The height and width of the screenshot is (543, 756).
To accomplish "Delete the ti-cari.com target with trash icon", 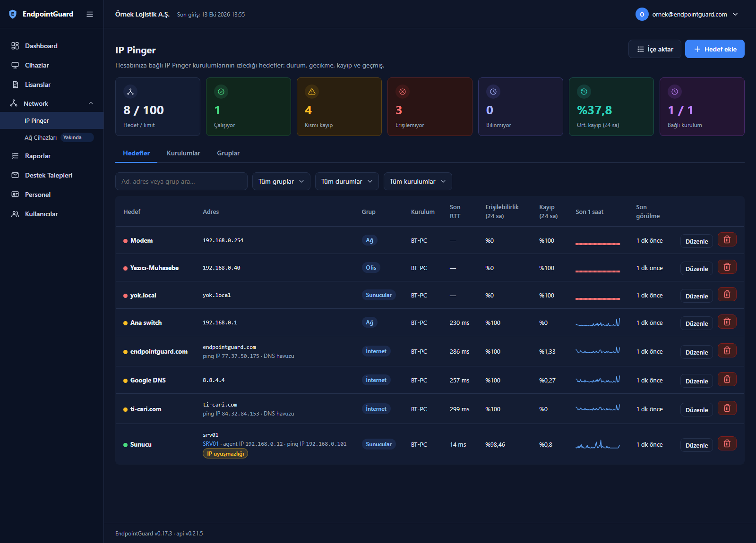I will pos(727,408).
